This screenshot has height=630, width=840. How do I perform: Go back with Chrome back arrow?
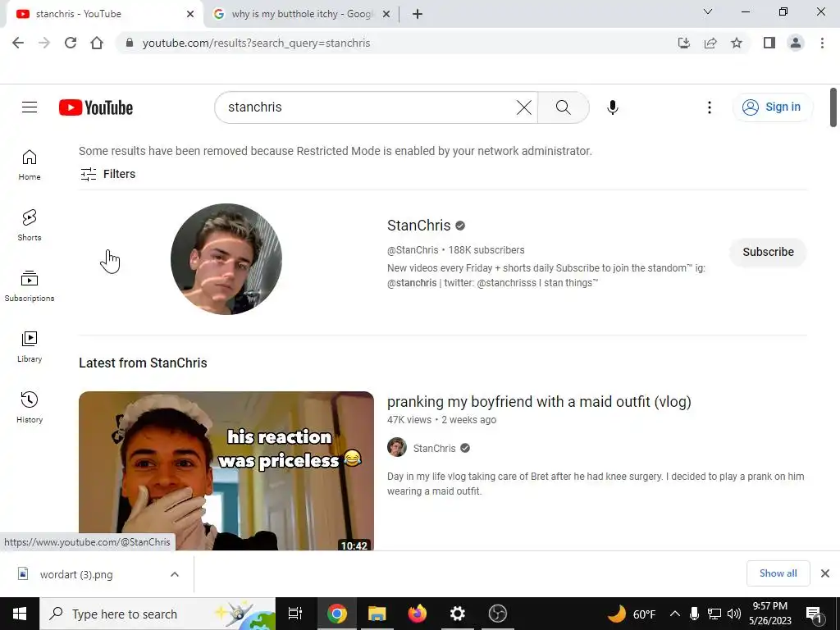[x=18, y=43]
